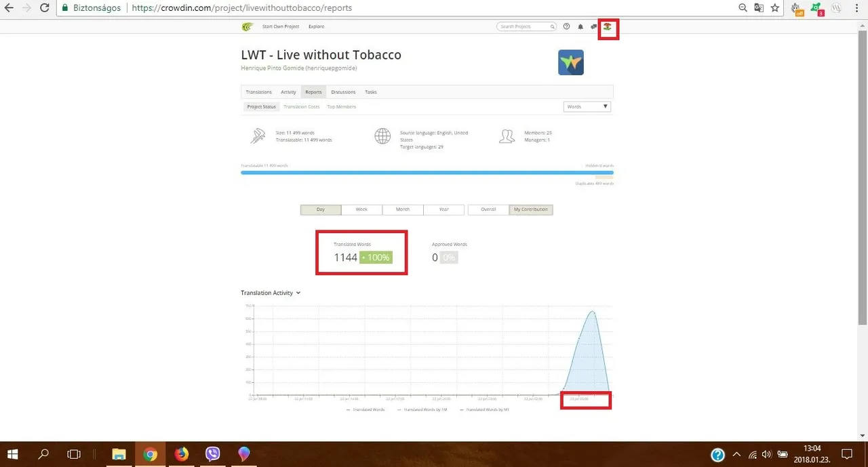Select the Top Members sub-tab

[341, 106]
